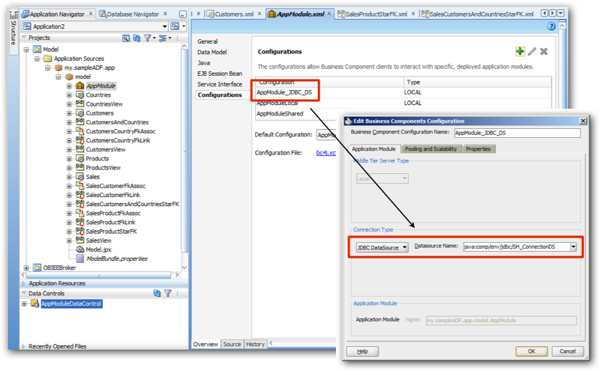The height and width of the screenshot is (371, 600).
Task: Click the Business Component Configuration Name field
Action: (517, 133)
